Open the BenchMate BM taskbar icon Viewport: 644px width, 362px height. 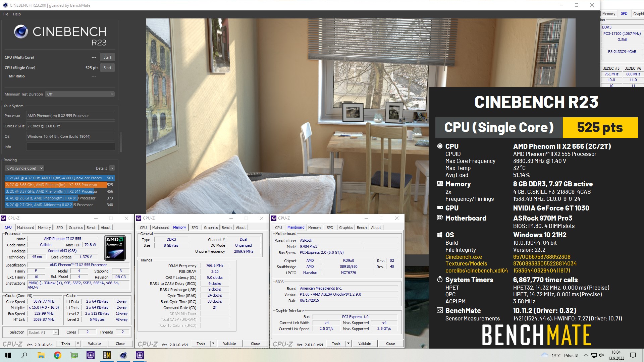107,355
